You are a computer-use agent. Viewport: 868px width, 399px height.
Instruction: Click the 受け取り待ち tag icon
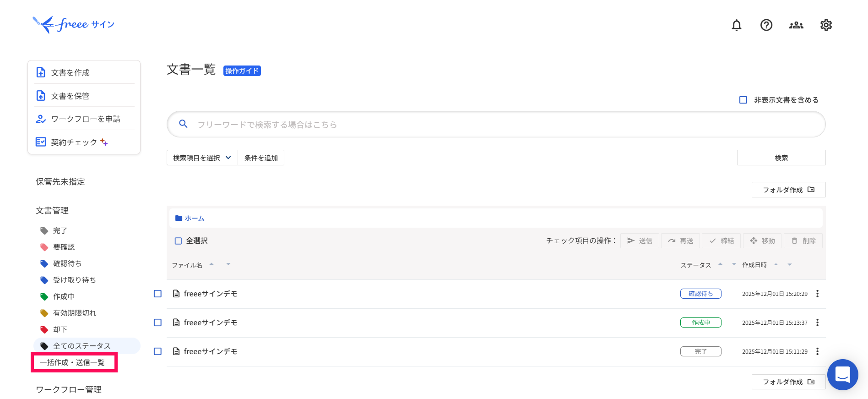click(44, 280)
